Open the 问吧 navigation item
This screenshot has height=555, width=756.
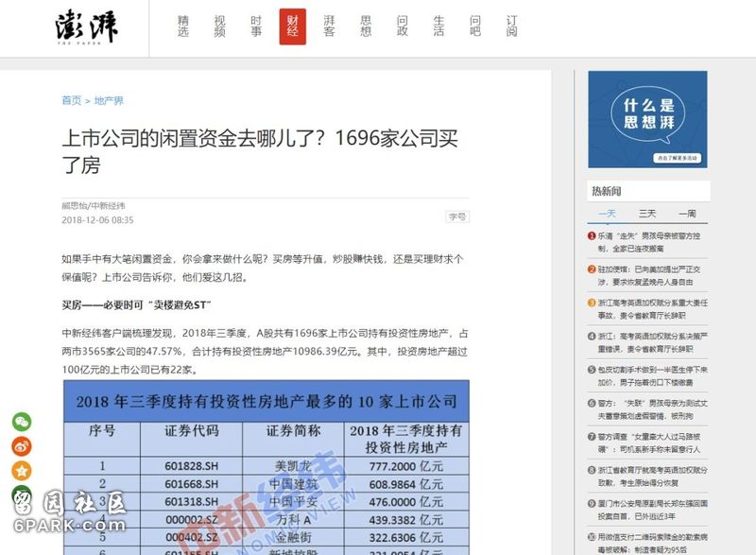coord(475,26)
